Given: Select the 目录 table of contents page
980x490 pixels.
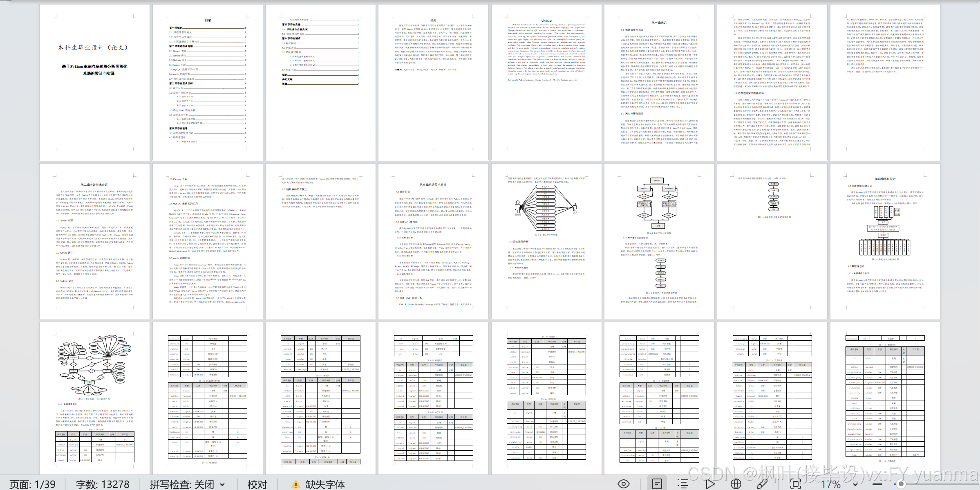Looking at the screenshot, I should (x=208, y=82).
